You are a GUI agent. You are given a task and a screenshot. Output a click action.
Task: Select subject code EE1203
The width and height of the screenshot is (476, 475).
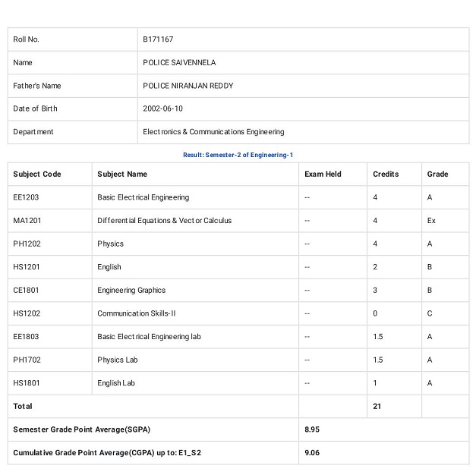26,197
